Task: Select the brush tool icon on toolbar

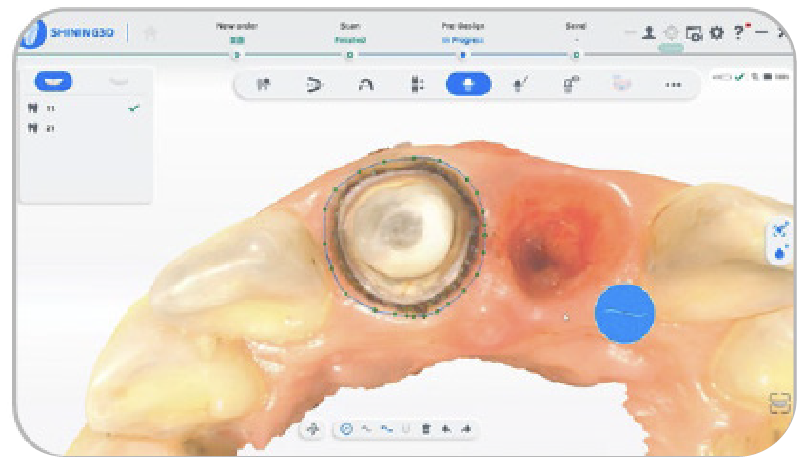Action: click(519, 85)
